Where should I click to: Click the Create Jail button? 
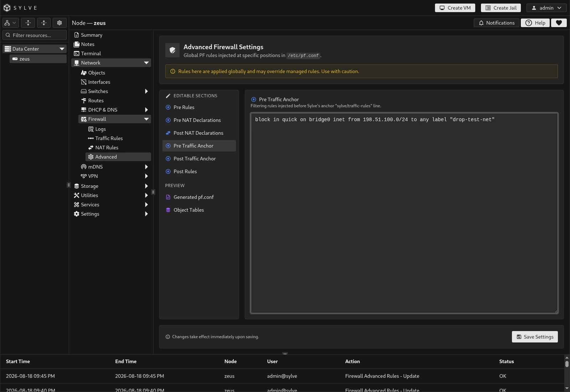point(501,8)
